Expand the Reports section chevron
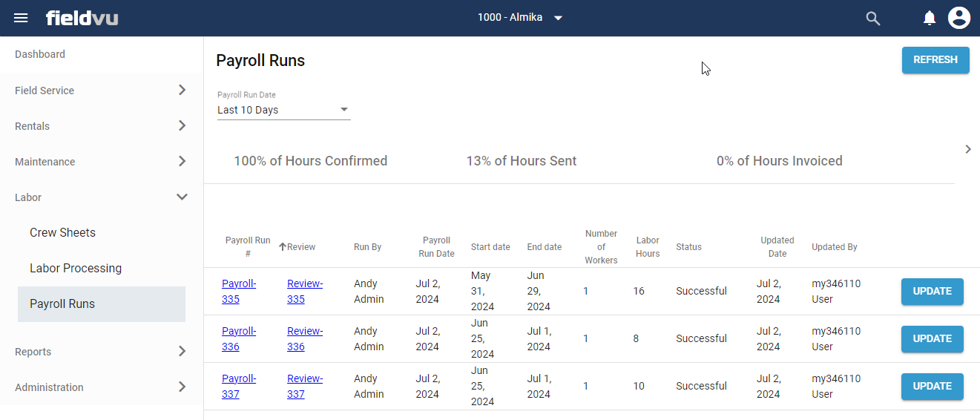Screen dimensions: 980x420 (182, 352)
